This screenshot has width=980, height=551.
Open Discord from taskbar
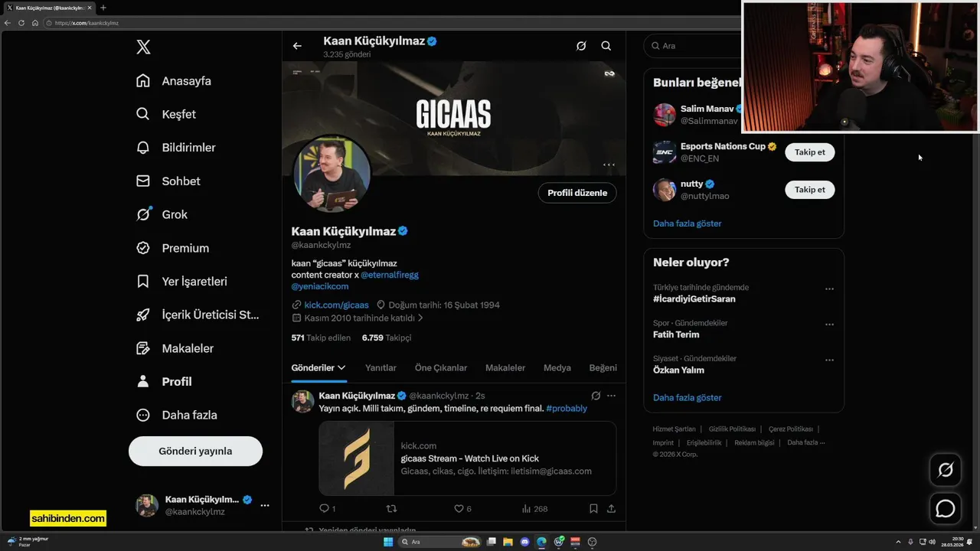pyautogui.click(x=524, y=542)
